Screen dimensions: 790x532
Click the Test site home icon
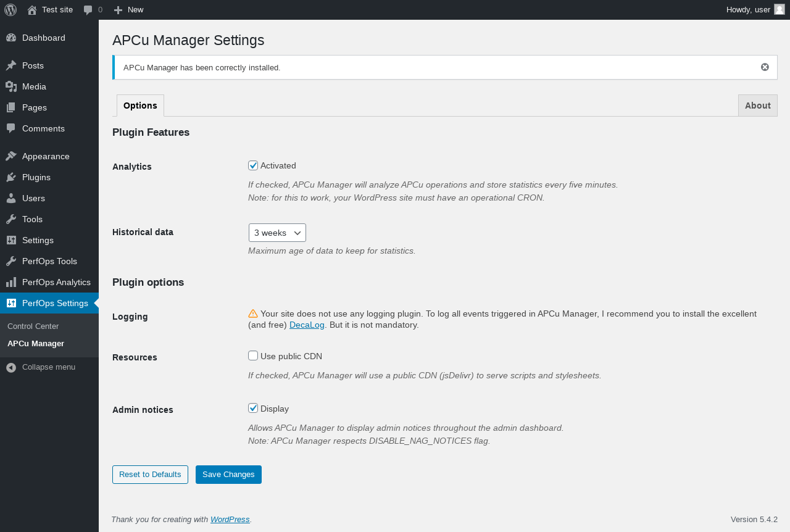pos(32,10)
